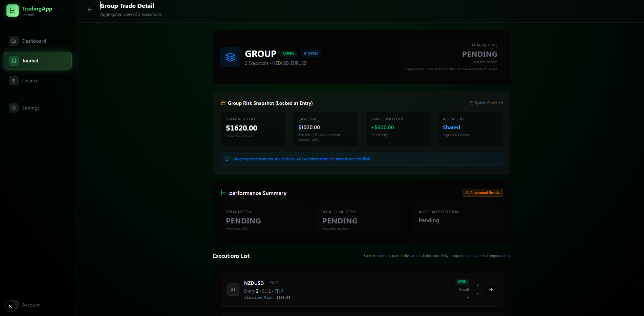Open Dashboard using the home icon
The width and height of the screenshot is (644, 316).
tap(14, 41)
